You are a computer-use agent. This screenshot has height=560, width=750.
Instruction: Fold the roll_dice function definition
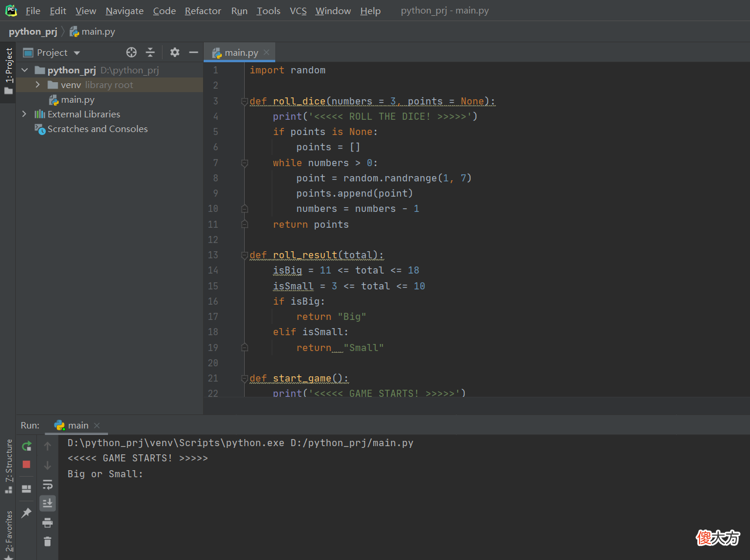point(245,102)
